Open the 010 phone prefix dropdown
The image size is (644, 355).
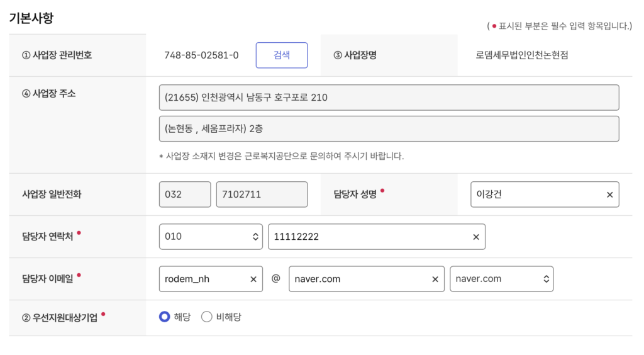pyautogui.click(x=211, y=237)
